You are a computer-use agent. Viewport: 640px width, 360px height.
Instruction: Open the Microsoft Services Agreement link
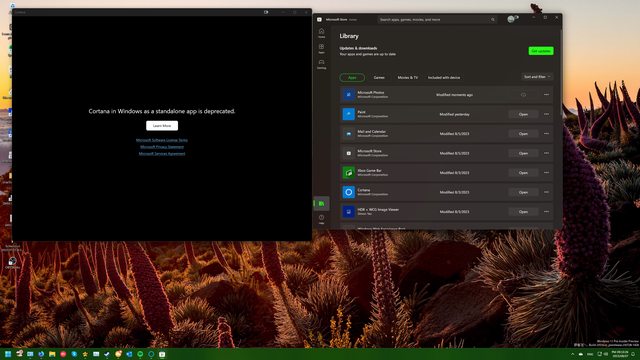pyautogui.click(x=162, y=154)
